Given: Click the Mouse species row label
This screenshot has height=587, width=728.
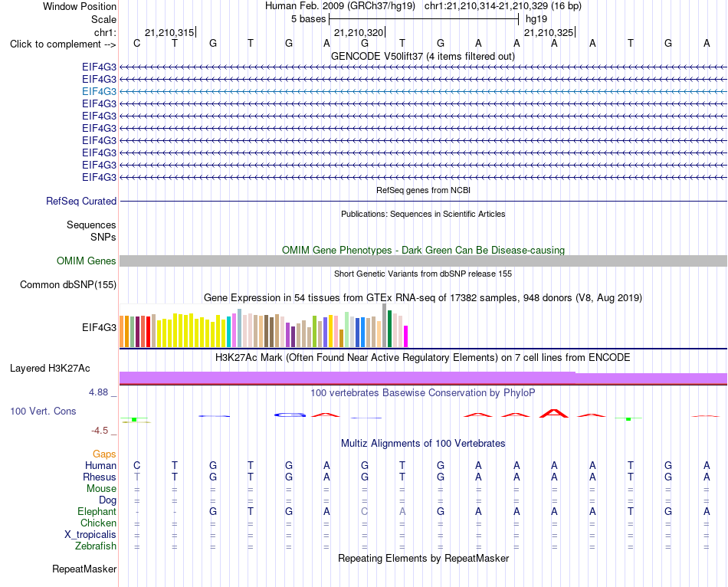Looking at the screenshot, I should [101, 489].
